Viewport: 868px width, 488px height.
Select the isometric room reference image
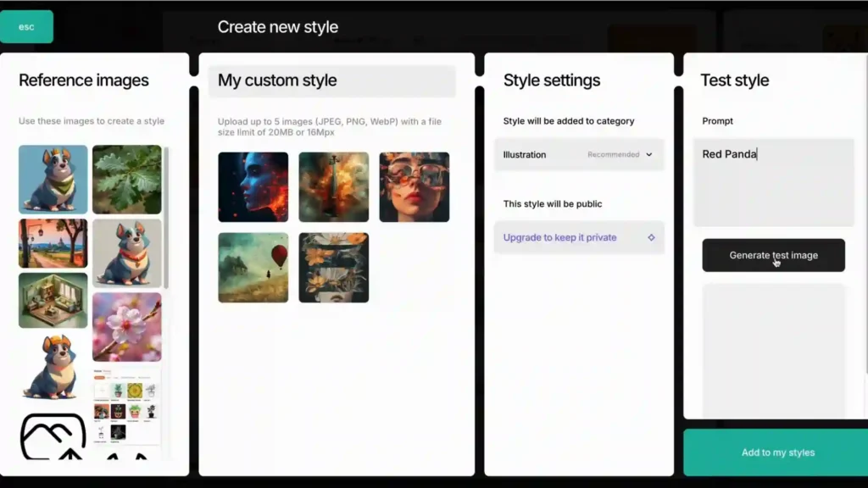pos(53,302)
